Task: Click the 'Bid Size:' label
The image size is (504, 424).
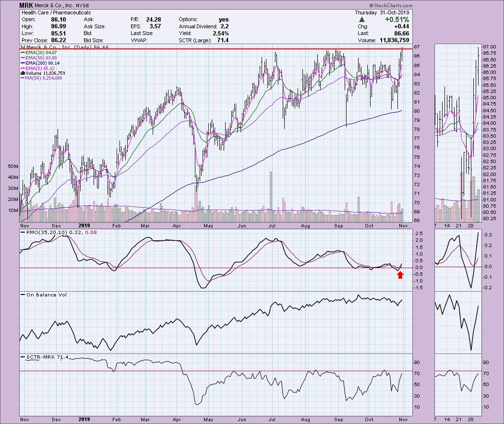Action: pyautogui.click(x=94, y=40)
